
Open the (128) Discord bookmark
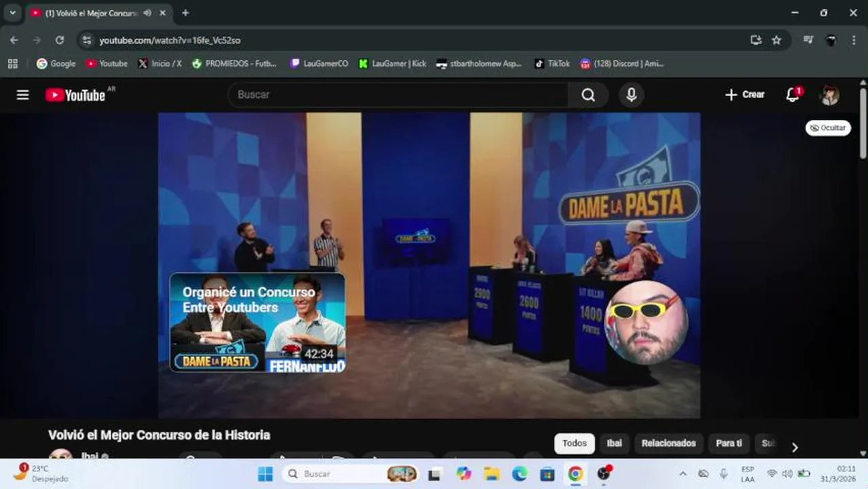621,63
